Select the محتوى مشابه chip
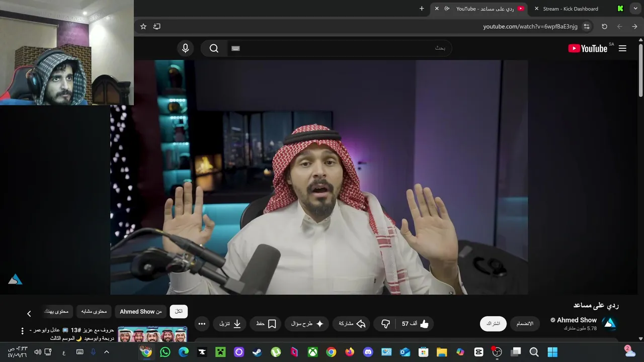The height and width of the screenshot is (362, 644). [x=94, y=312]
